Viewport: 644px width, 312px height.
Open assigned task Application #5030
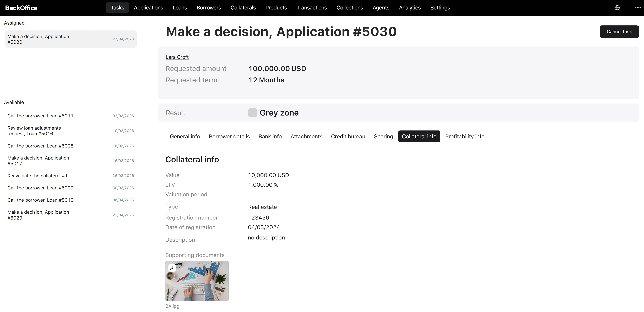pyautogui.click(x=71, y=39)
